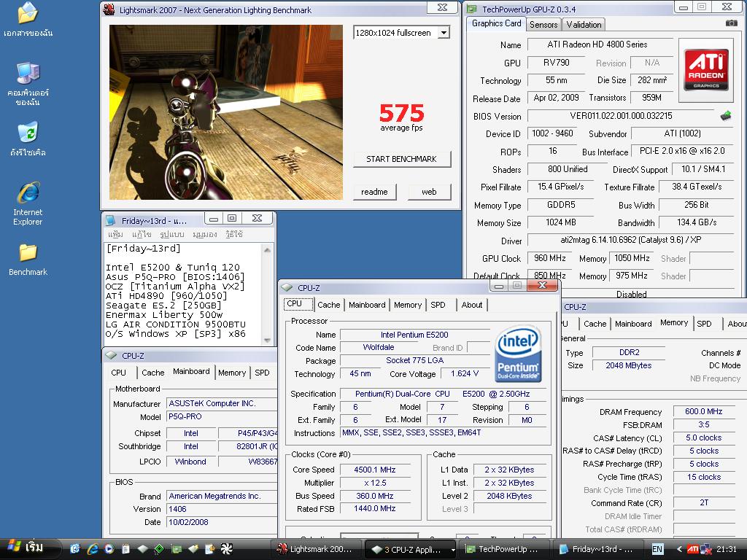Viewport: 747px width, 560px height.
Task: Open the แก้ไข (Edit) menu in Notepad
Action: (142, 234)
